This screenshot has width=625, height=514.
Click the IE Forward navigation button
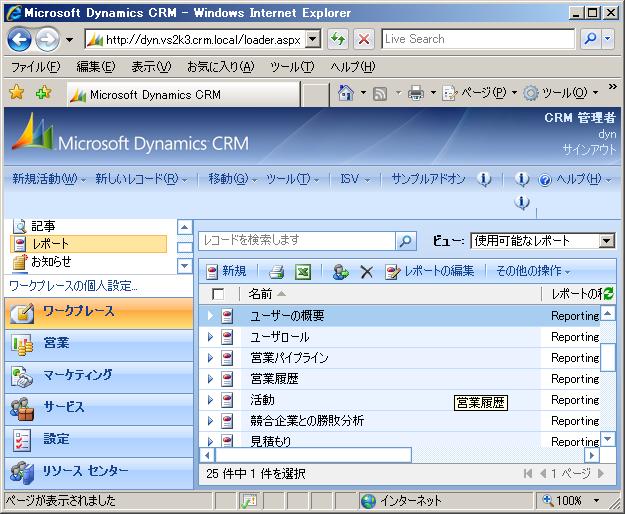click(47, 39)
